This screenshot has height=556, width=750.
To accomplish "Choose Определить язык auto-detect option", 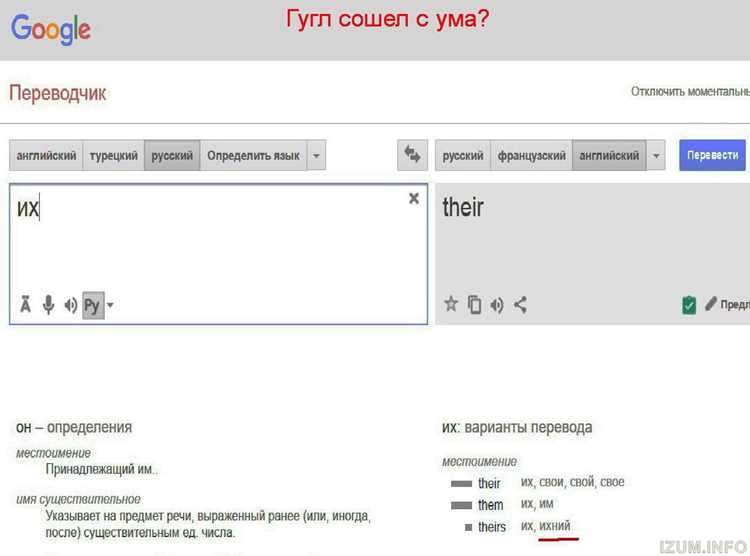I will (254, 156).
